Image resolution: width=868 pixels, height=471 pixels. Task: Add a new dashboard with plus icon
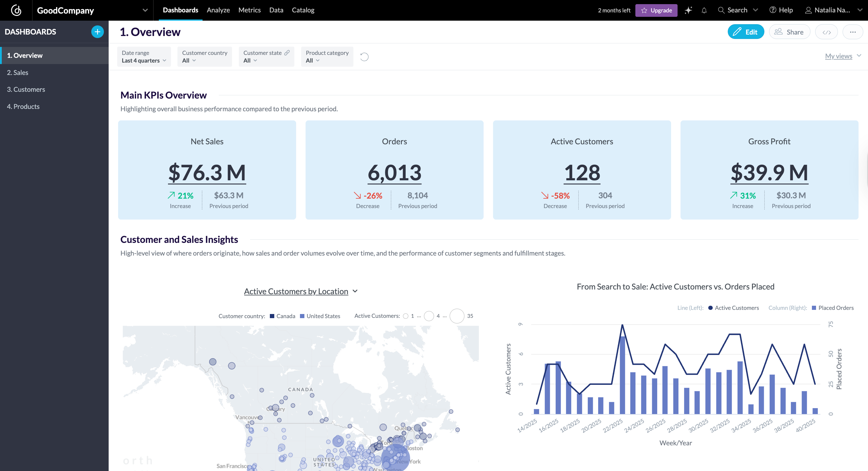point(97,32)
